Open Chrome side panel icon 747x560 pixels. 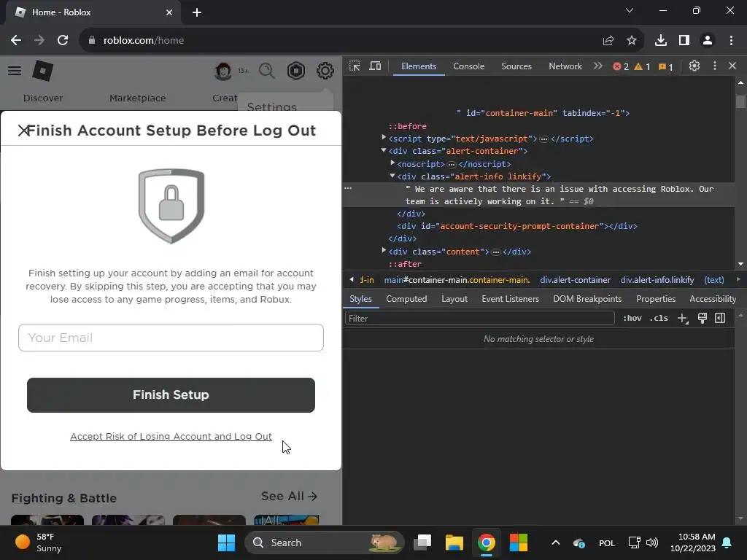(x=684, y=41)
